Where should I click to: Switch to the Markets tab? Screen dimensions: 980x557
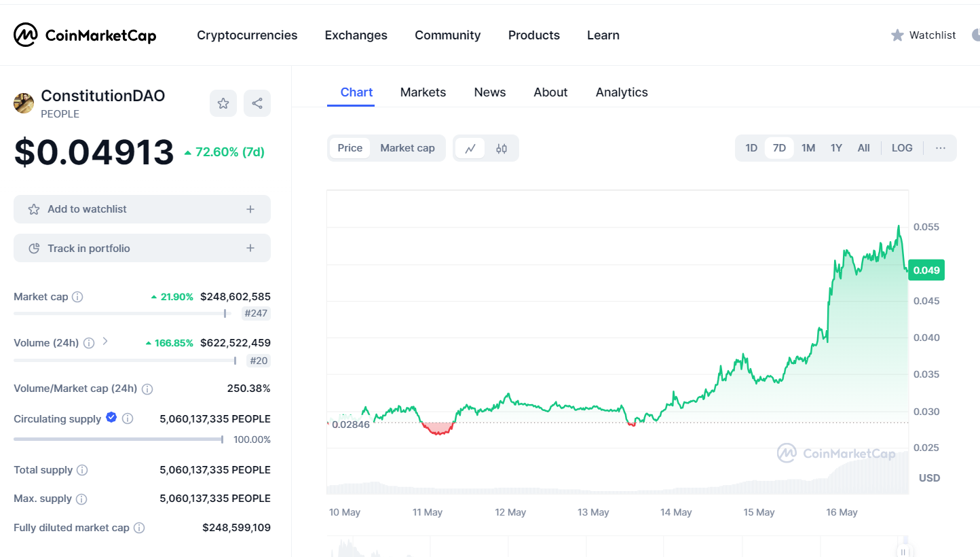tap(423, 92)
